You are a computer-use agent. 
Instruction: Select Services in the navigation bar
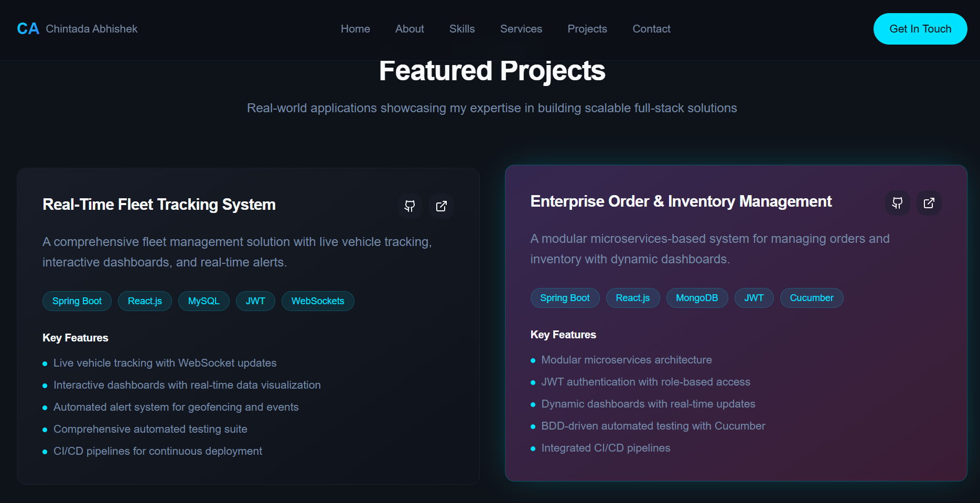521,29
